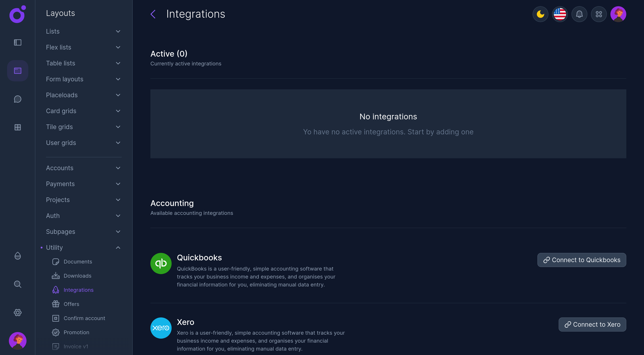
Task: Open settings via the gear icon
Action: [17, 312]
